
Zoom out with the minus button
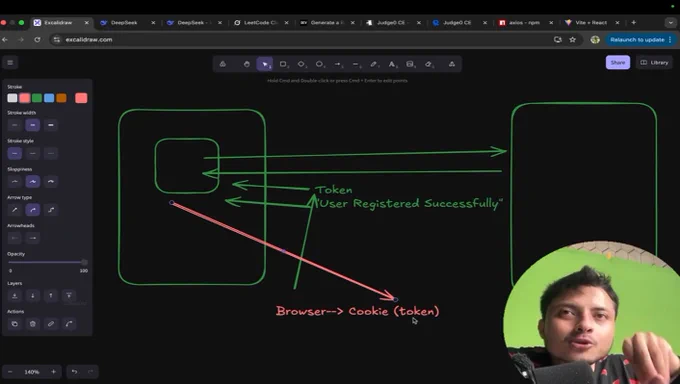[10, 372]
